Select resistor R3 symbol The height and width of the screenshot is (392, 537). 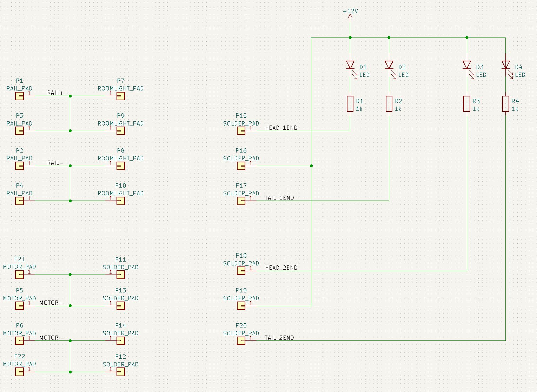point(467,104)
